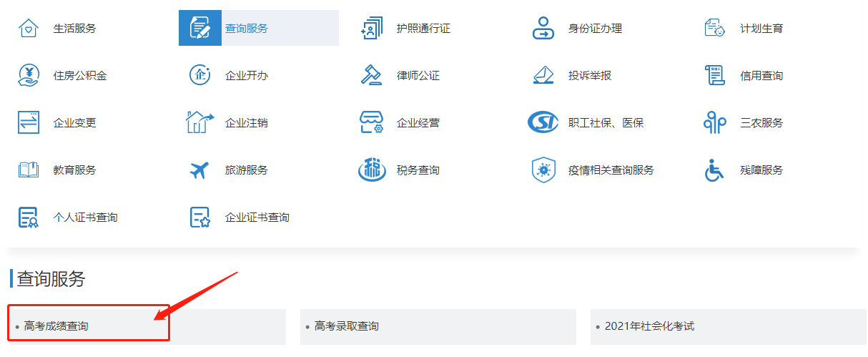The height and width of the screenshot is (357, 868).
Task: Click the 个人证书查询 label
Action: point(85,217)
